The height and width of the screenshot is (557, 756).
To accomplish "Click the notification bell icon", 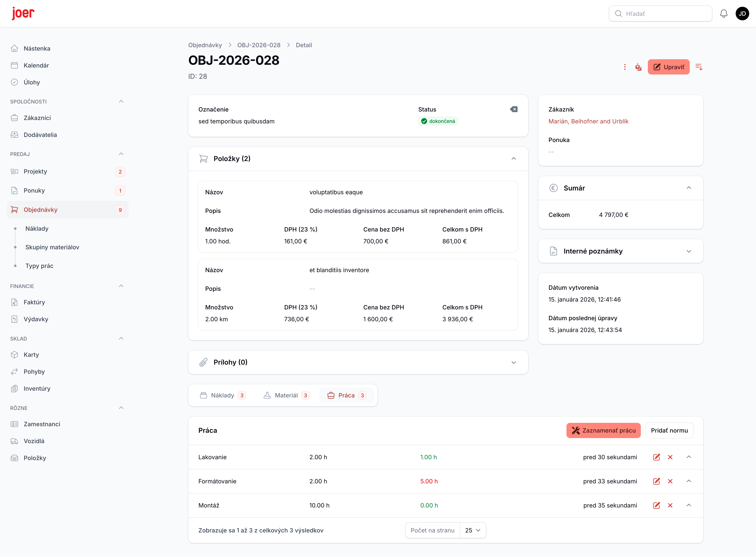I will 723,14.
